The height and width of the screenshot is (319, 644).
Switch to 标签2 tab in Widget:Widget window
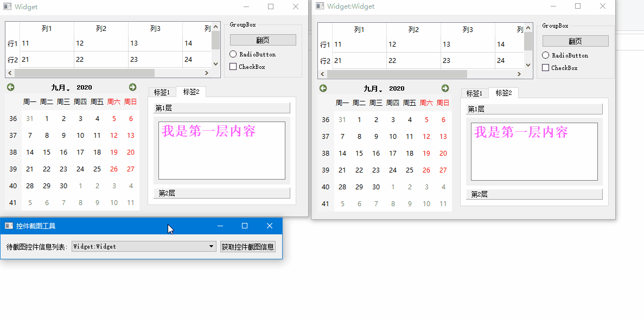coord(503,93)
